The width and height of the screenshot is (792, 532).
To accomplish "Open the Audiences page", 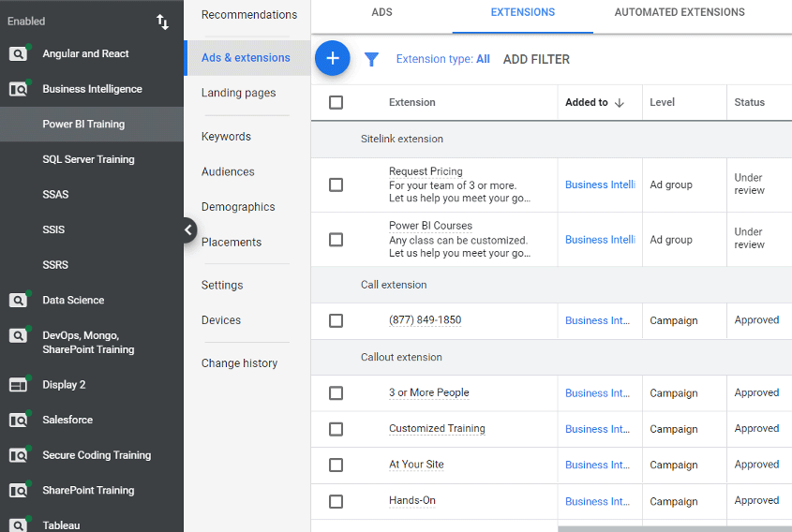I will coord(228,171).
